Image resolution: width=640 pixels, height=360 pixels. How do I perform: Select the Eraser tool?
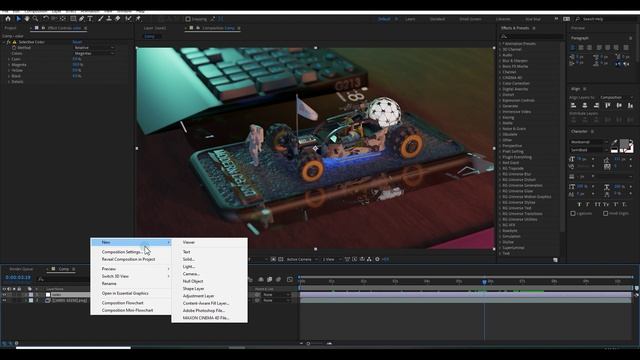pos(118,19)
